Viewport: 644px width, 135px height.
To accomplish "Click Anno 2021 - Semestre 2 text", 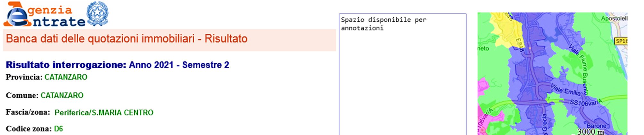I will 179,65.
